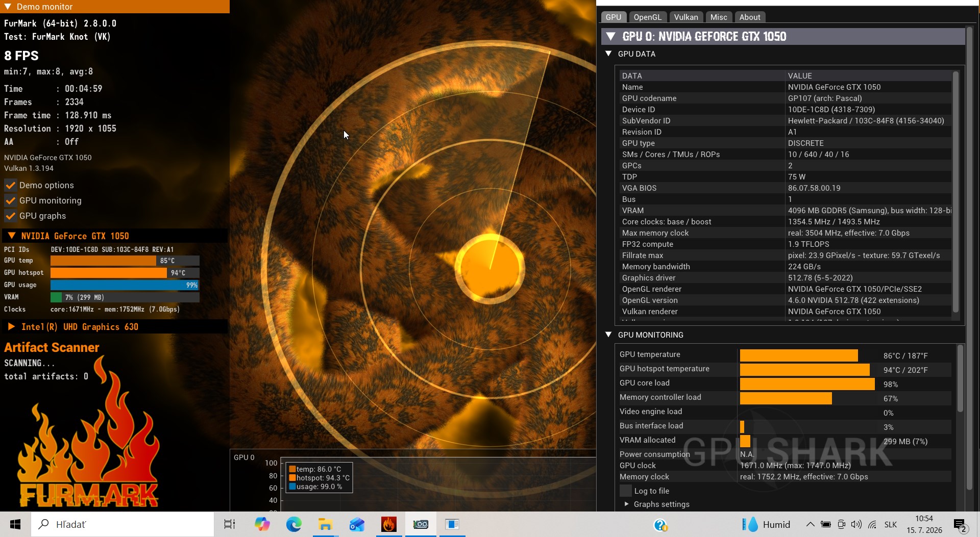980x537 pixels.
Task: Enable the Log to file checkbox
Action: point(625,491)
